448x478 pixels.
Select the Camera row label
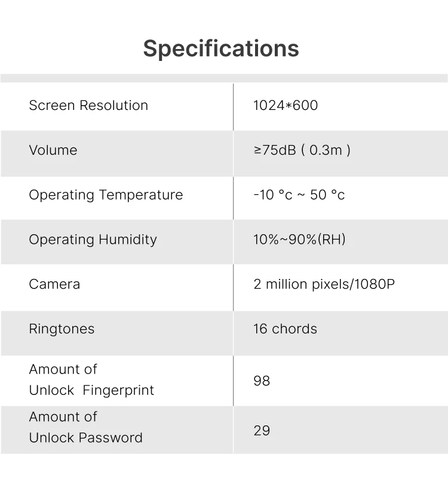54,284
